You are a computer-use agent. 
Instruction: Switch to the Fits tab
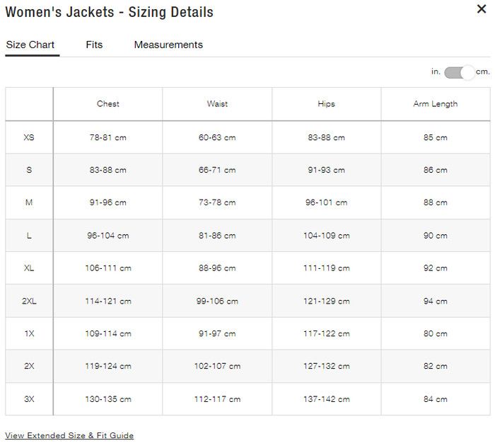(x=94, y=45)
